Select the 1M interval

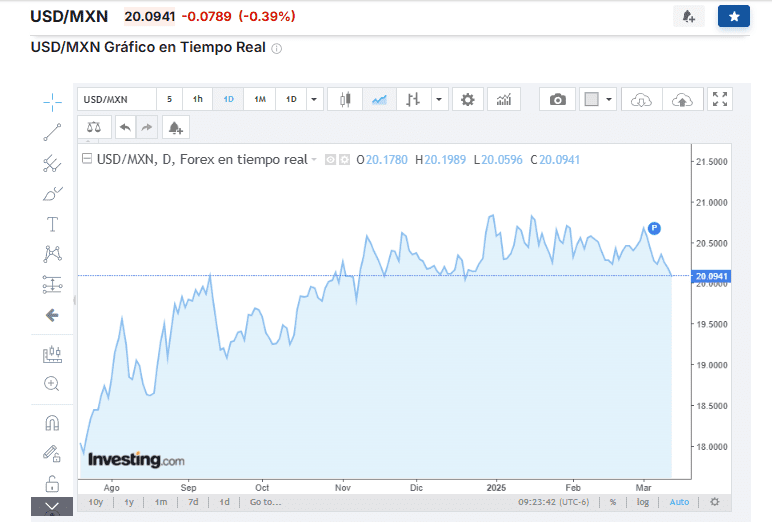[260, 99]
